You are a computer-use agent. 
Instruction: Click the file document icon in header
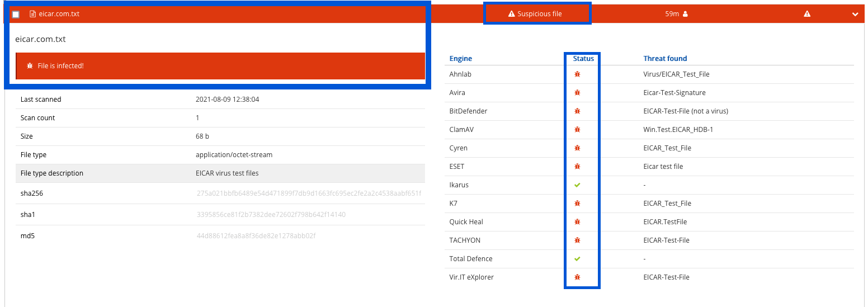point(32,14)
